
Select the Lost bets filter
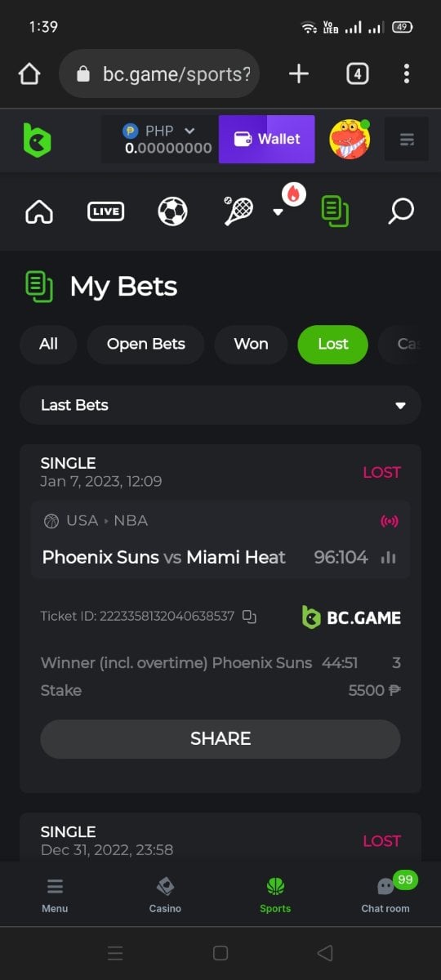click(x=333, y=344)
